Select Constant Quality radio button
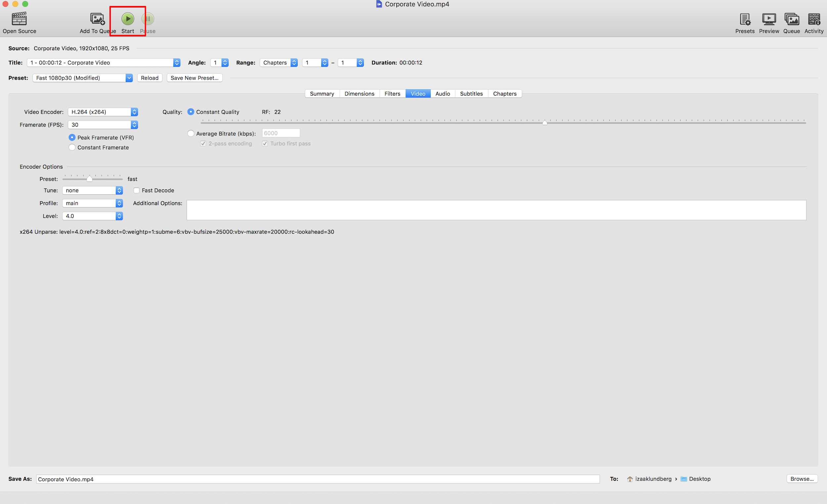Viewport: 827px width, 504px height. [x=191, y=112]
